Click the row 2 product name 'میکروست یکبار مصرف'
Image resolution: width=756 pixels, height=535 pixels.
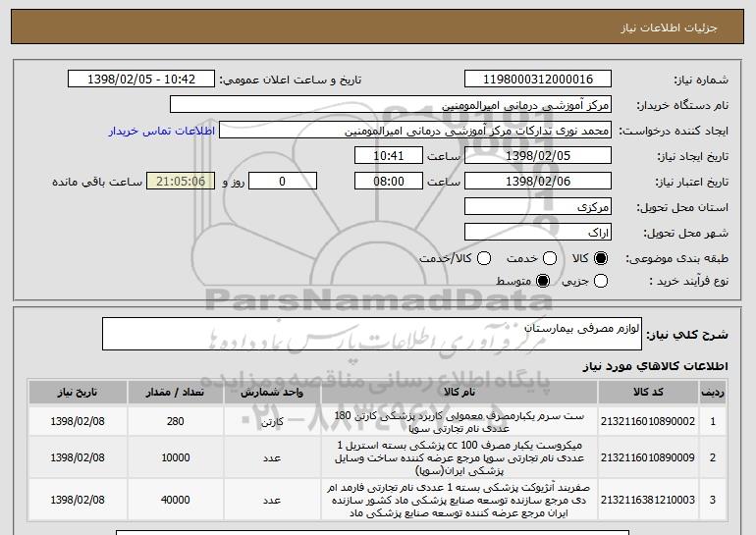459,457
